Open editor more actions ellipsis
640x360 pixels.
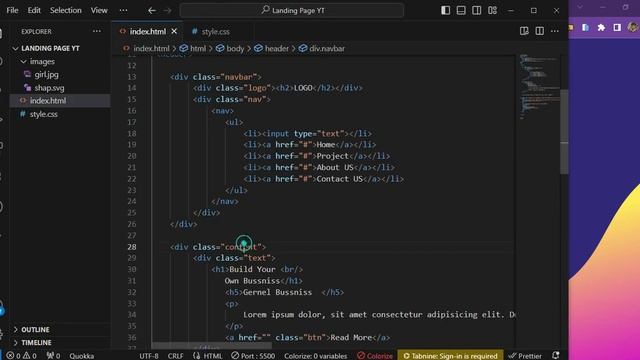555,31
